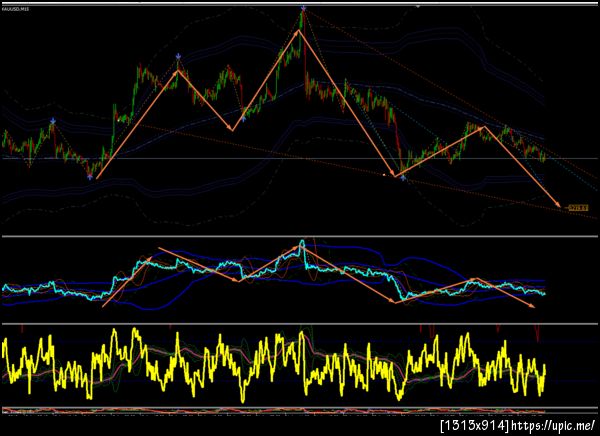The width and height of the screenshot is (600, 436).
Task: Select the yellow price tag at right edge
Action: (x=578, y=208)
